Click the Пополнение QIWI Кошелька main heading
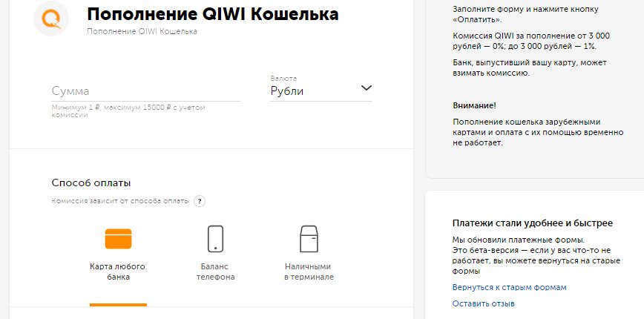644x319 pixels. point(213,14)
